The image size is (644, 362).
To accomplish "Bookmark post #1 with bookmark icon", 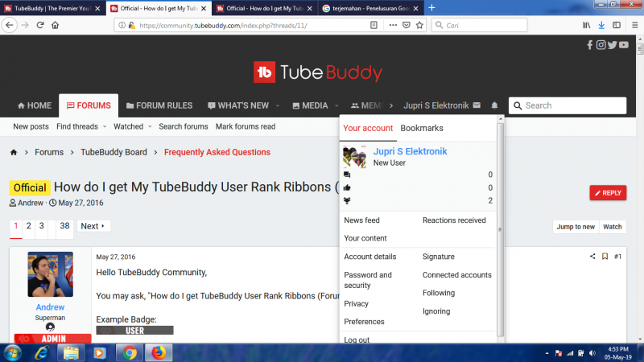I will 605,257.
